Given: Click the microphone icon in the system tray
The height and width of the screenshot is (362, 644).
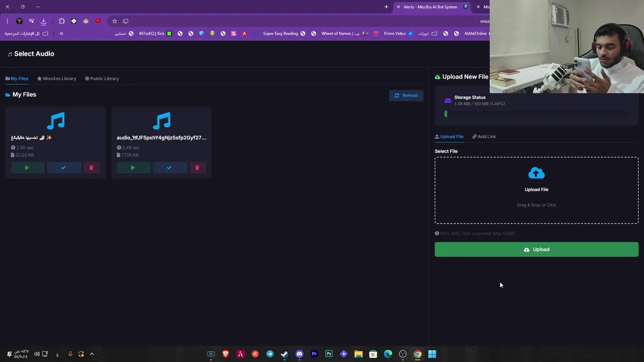Looking at the screenshot, I should coord(70,354).
